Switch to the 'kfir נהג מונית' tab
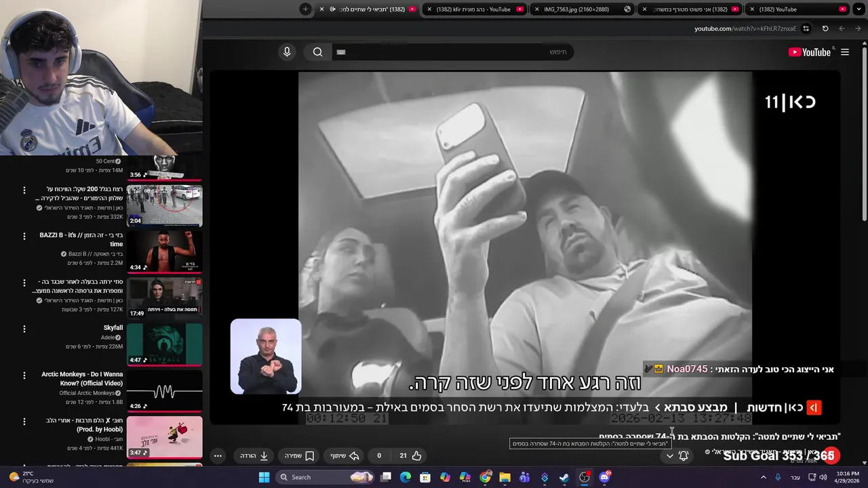This screenshot has height=488, width=868. tap(475, 9)
